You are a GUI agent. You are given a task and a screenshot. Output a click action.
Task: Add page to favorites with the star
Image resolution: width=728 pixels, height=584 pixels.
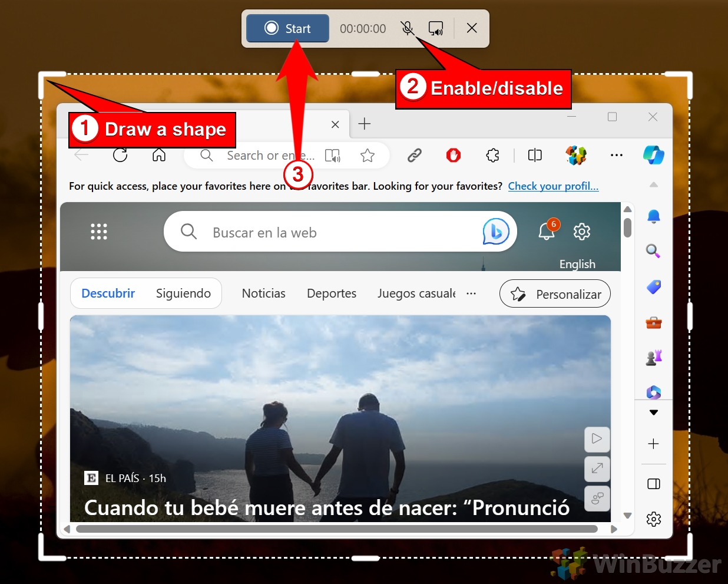368,155
